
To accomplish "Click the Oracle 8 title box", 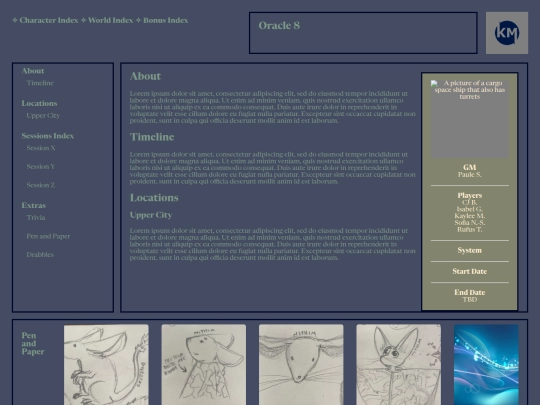I will (x=363, y=33).
